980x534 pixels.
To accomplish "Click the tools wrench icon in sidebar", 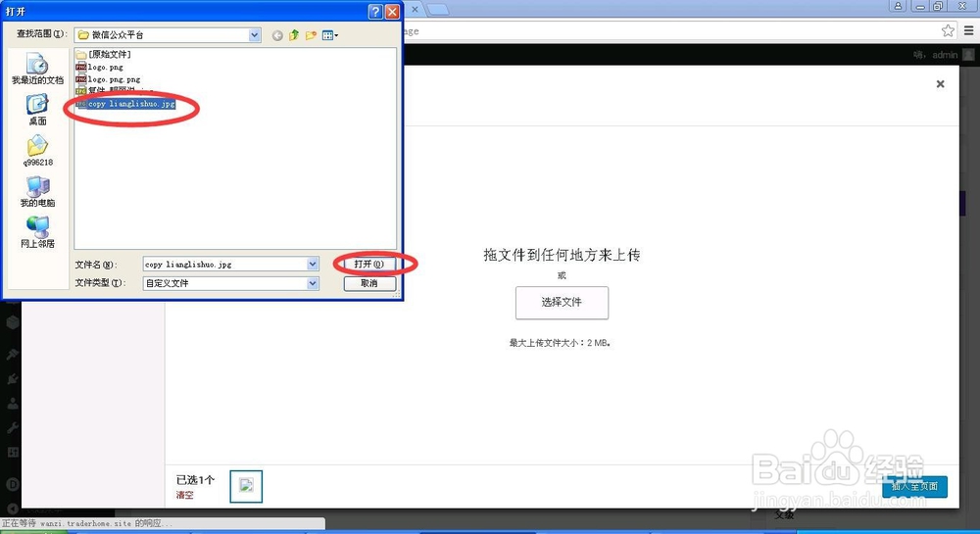I will pyautogui.click(x=12, y=428).
